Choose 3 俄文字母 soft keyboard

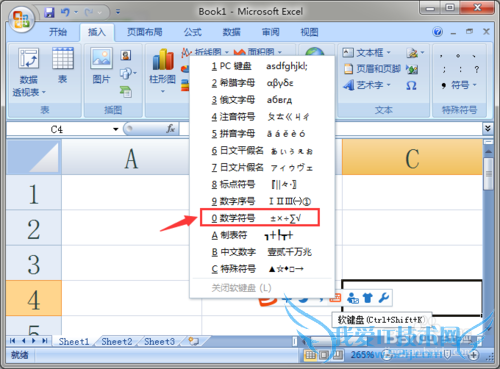[262, 100]
